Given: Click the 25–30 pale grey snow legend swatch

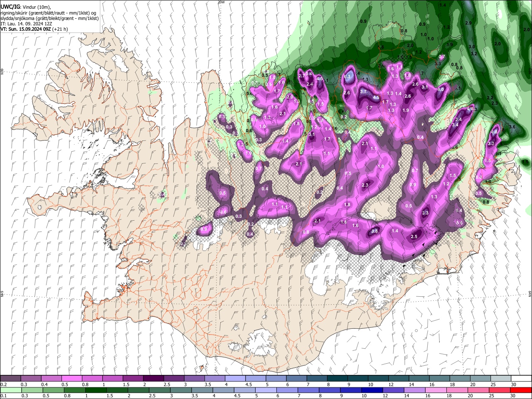Looking at the screenshot, I should point(500,378).
